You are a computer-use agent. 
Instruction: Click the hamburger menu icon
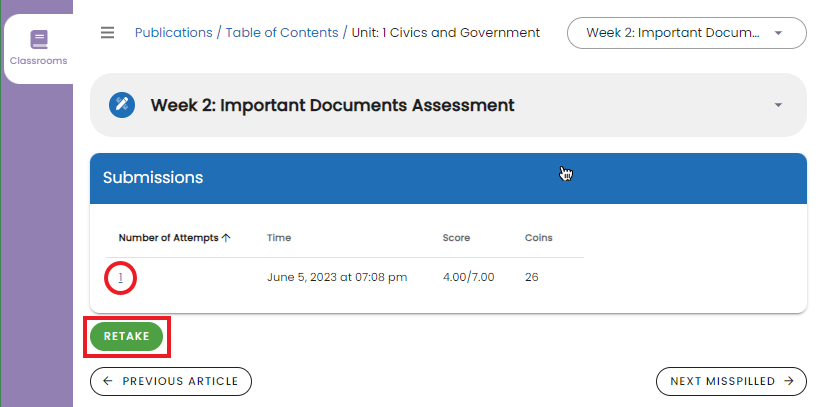(x=108, y=33)
